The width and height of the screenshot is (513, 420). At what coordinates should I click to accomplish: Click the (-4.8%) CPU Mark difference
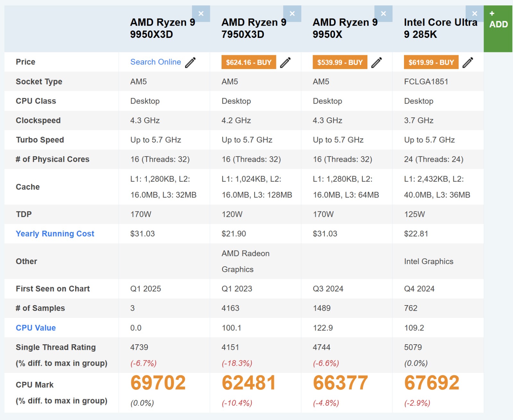point(326,403)
